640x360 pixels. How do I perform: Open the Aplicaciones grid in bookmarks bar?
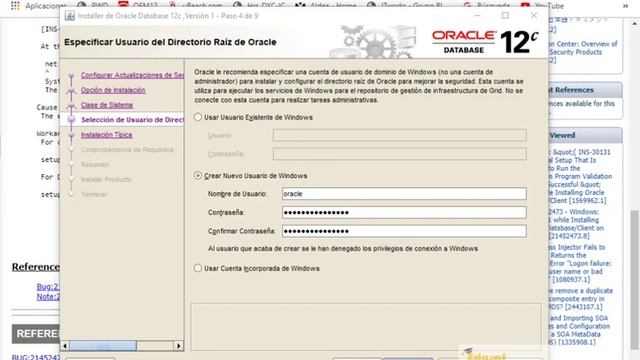15,6
